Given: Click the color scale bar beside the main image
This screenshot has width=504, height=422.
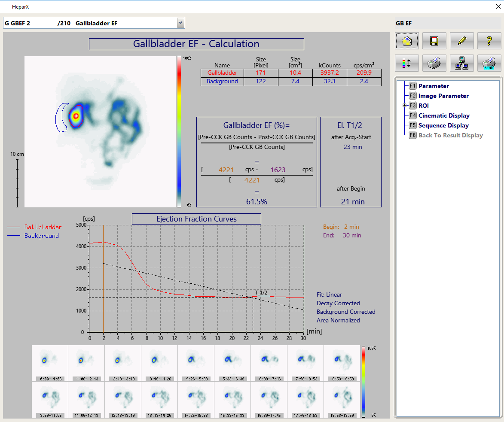Looking at the screenshot, I should click(180, 131).
